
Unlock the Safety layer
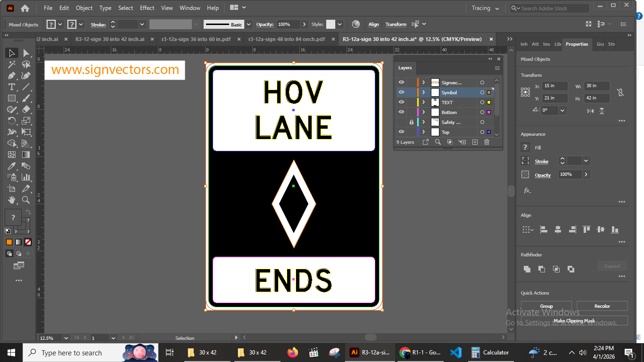point(411,122)
